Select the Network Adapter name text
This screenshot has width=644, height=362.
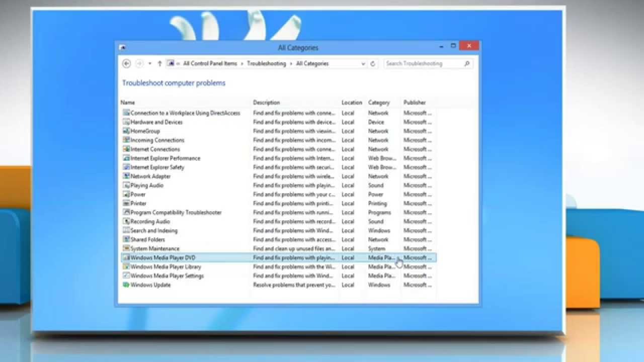150,176
